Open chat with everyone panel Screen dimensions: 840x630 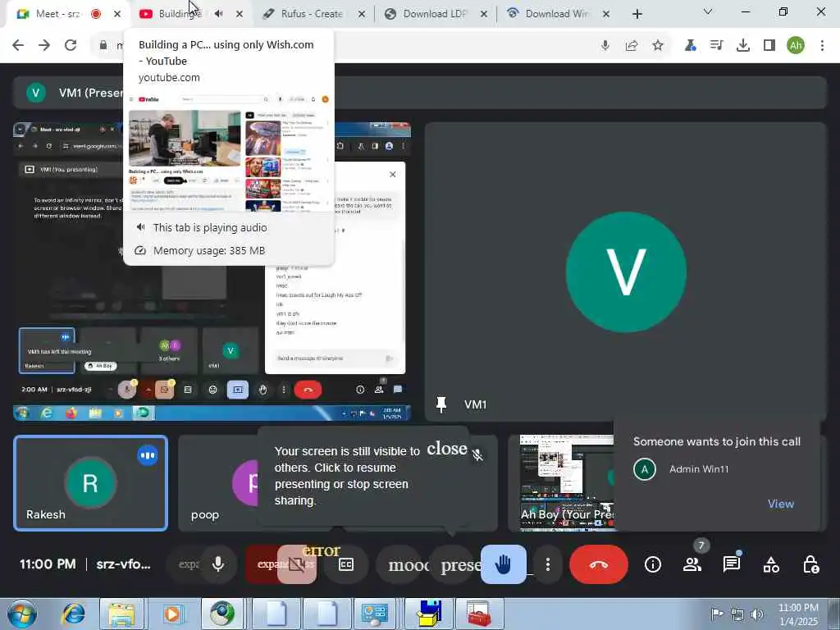point(732,564)
